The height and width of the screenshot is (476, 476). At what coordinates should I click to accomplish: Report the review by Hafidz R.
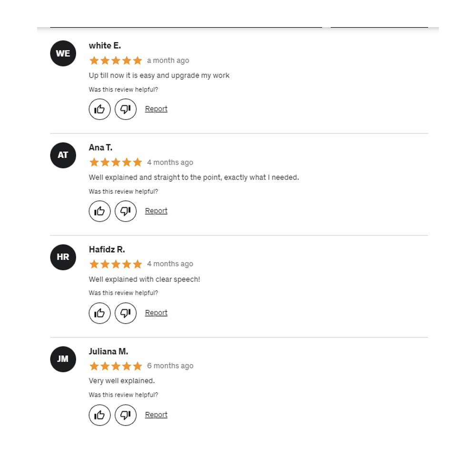[x=156, y=313]
